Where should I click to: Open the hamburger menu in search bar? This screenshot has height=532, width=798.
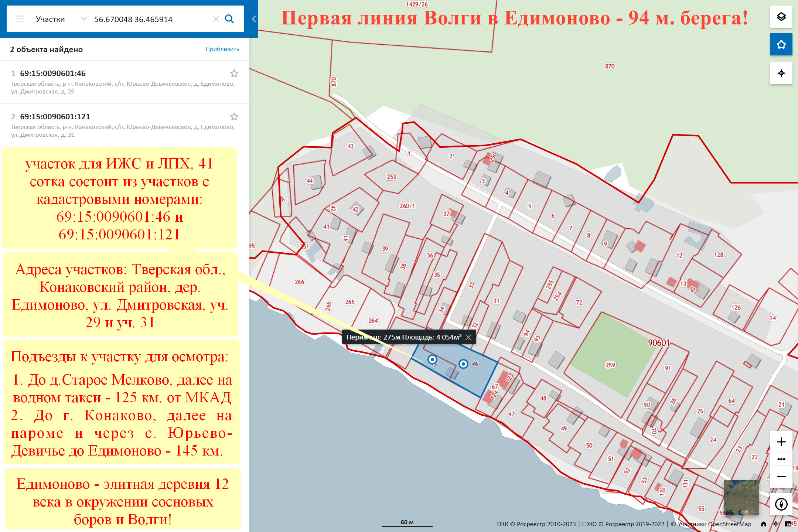tap(20, 19)
